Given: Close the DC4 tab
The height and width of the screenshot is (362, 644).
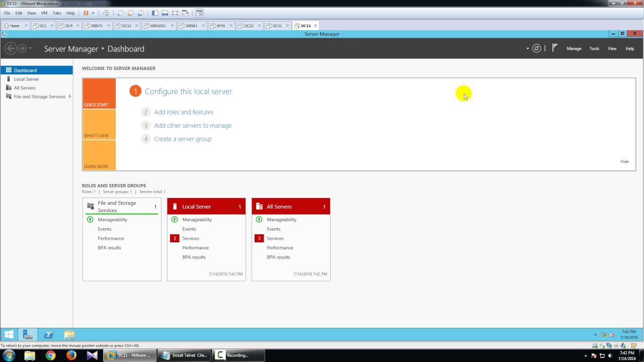Looking at the screenshot, I should (77, 26).
